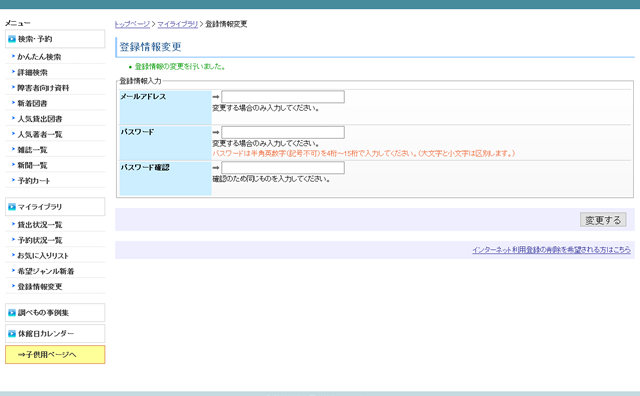Go to 障害者向け資料 menu item
The height and width of the screenshot is (396, 640).
point(43,88)
